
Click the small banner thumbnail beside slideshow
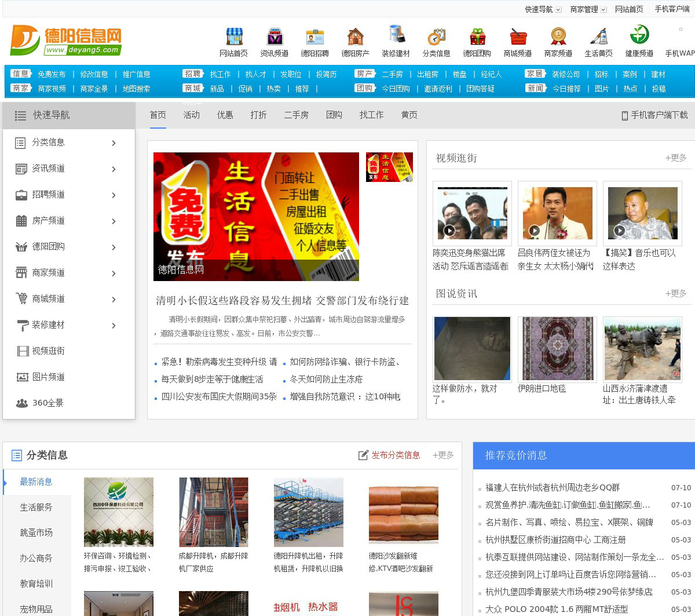coord(389,167)
